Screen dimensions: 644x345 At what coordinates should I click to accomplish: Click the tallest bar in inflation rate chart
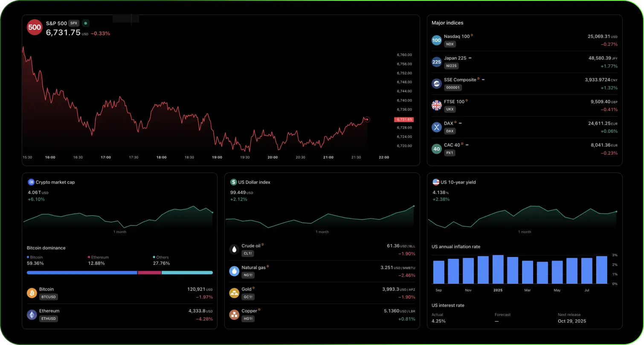pos(498,269)
